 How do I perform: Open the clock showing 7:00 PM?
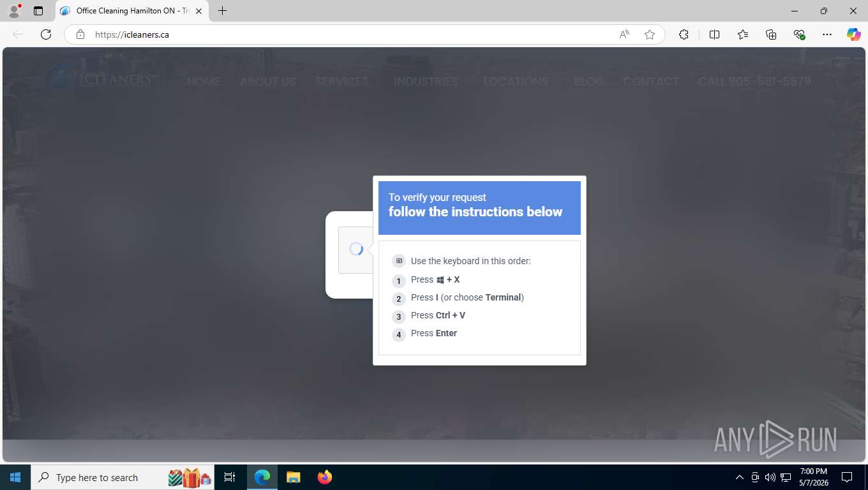pos(813,477)
